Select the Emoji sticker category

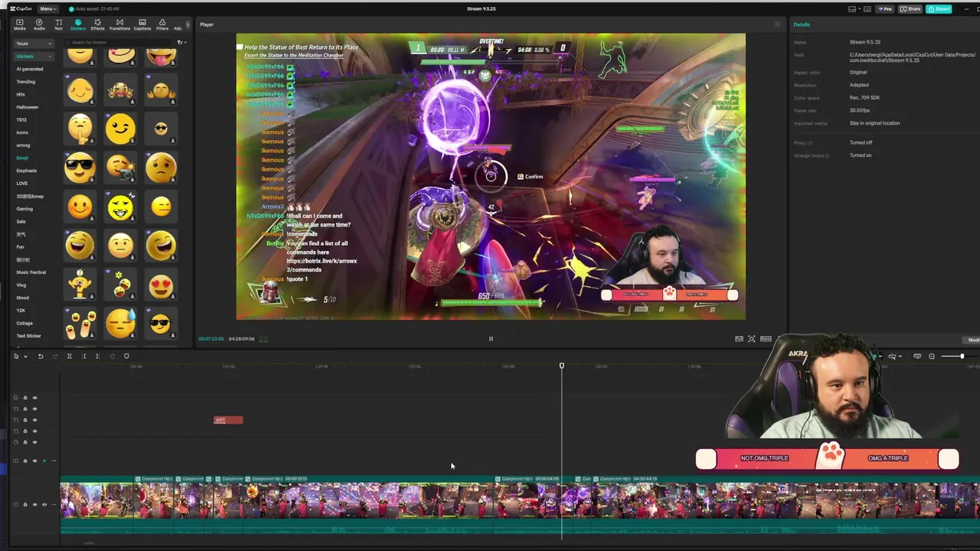coord(22,158)
